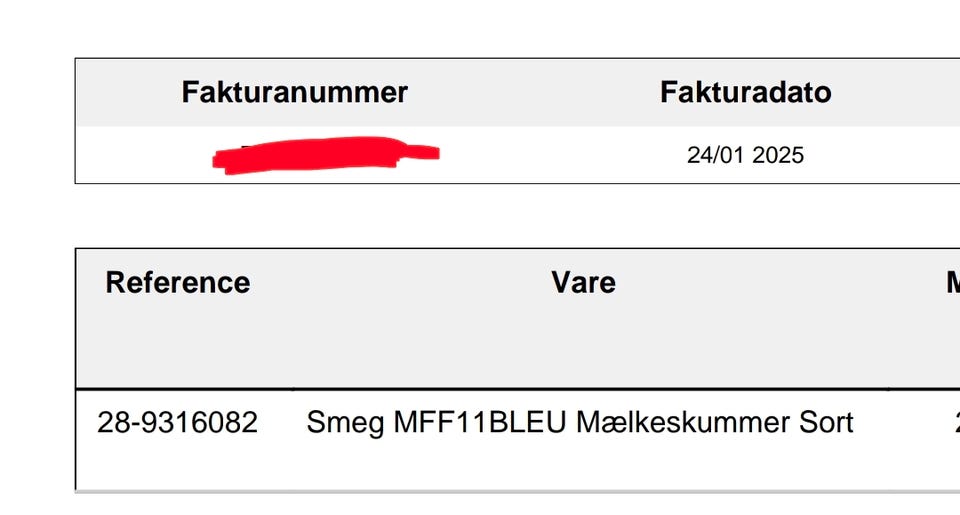
Task: Click the Fakturadato header label
Action: (x=745, y=93)
